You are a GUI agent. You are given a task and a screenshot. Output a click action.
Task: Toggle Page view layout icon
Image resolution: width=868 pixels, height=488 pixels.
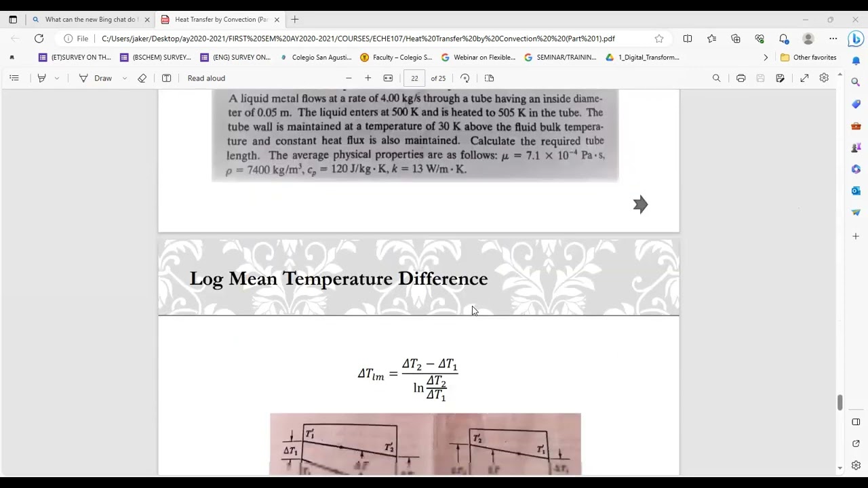(489, 78)
